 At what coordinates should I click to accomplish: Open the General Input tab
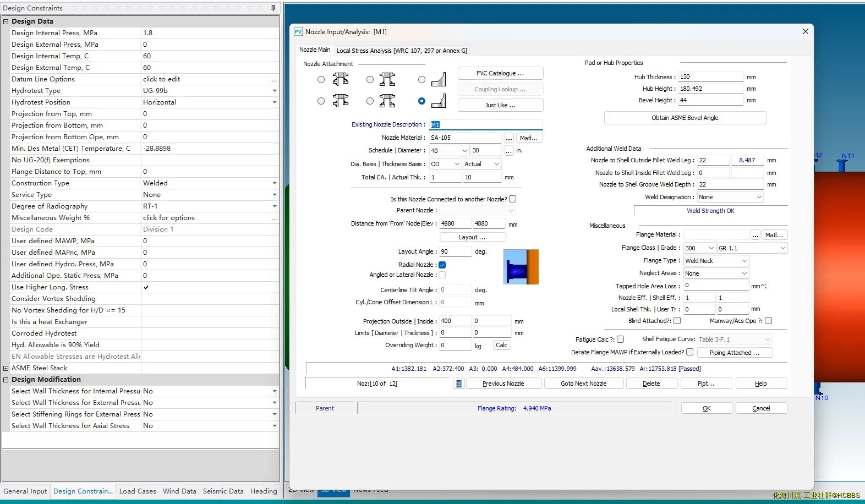pyautogui.click(x=25, y=491)
